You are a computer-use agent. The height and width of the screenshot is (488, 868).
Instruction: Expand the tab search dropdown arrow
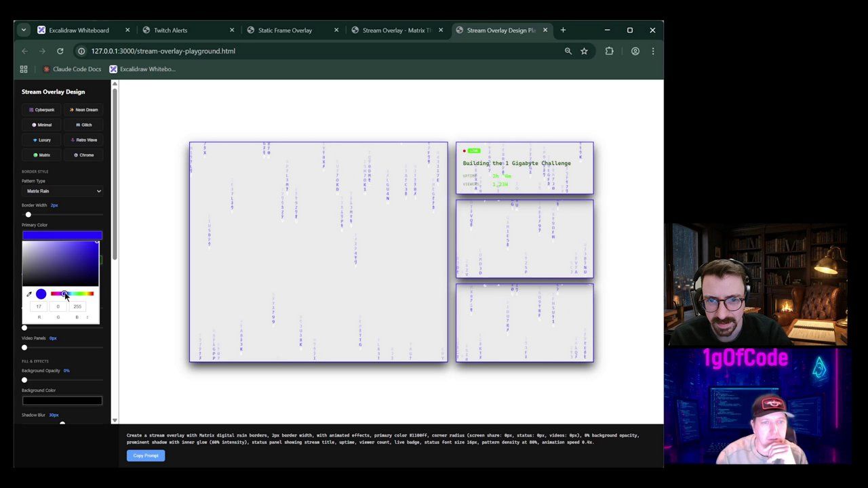(x=24, y=30)
